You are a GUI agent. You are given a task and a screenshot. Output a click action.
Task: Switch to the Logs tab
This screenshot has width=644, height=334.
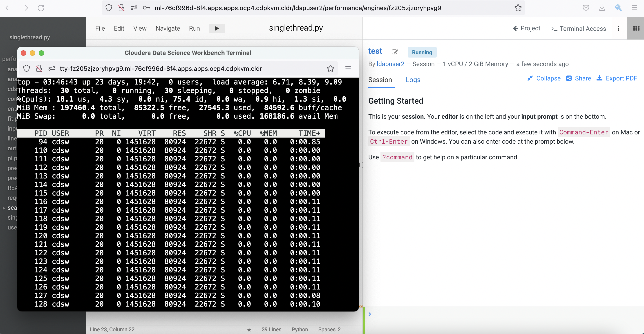(x=413, y=80)
